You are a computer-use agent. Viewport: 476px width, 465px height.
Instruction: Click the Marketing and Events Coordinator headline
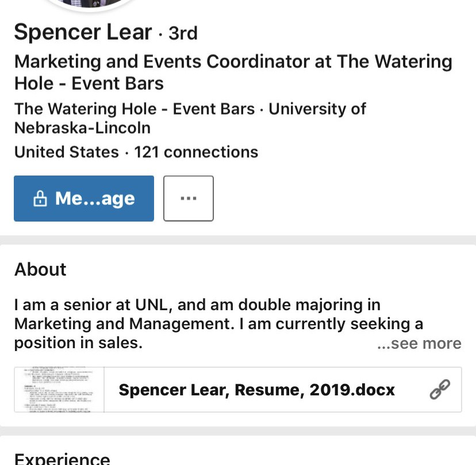pyautogui.click(x=233, y=73)
